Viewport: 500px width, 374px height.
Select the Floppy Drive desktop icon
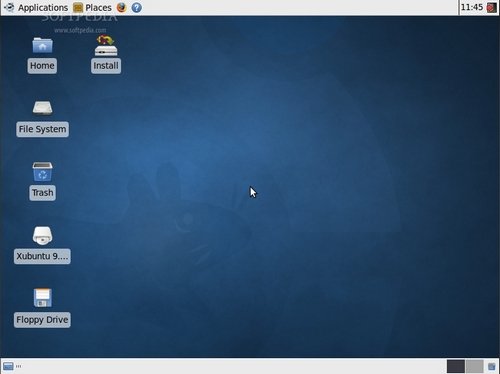tap(42, 298)
